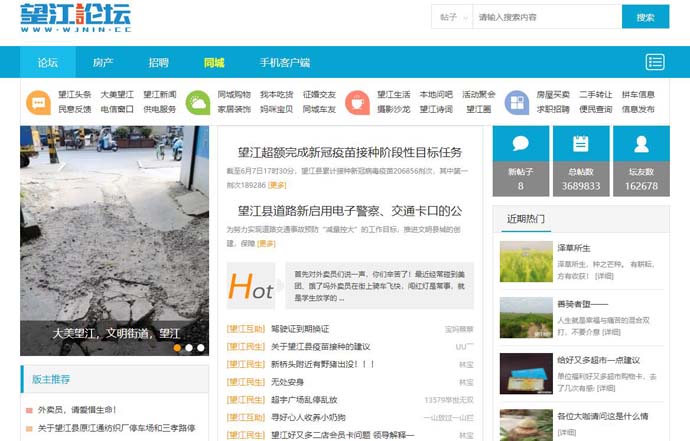The image size is (690, 441).
Task: Open the 二手转让 link
Action: click(596, 94)
